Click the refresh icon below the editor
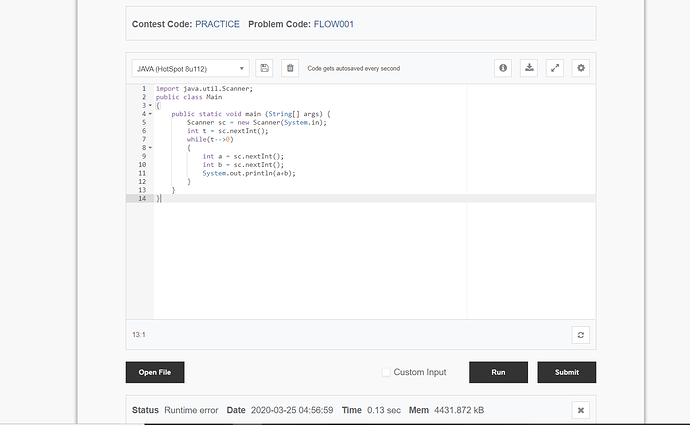The height and width of the screenshot is (425, 690). (x=581, y=335)
